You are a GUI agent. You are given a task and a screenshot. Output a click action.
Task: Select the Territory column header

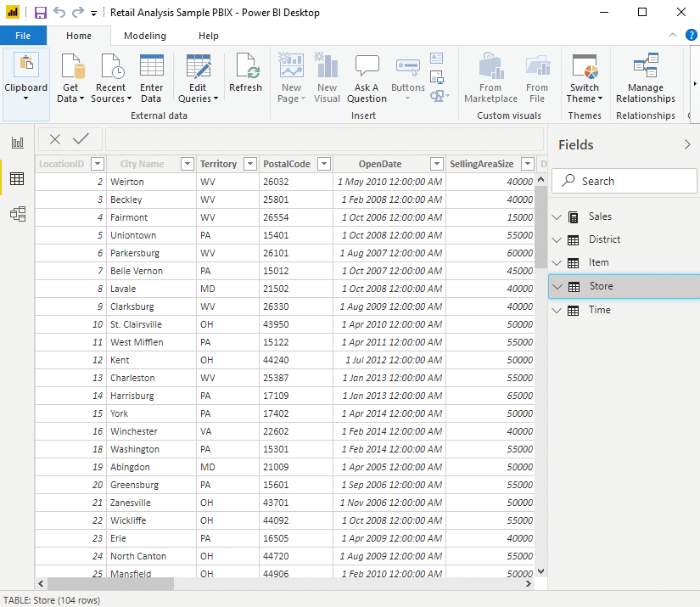coord(218,164)
